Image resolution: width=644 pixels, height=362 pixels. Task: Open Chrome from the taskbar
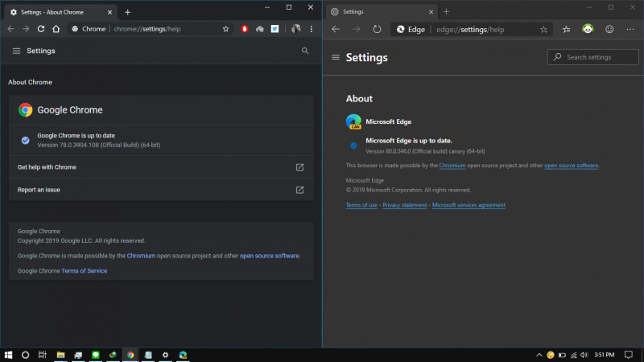130,355
